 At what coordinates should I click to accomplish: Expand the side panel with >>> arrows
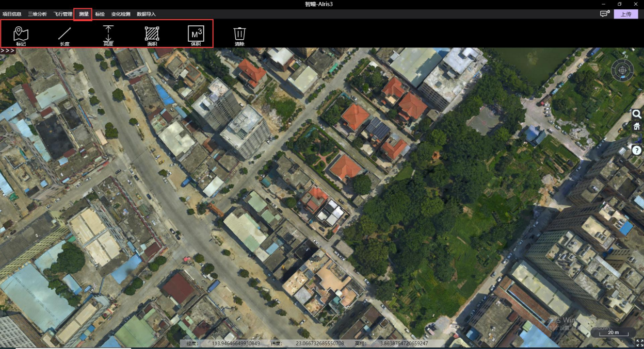click(8, 51)
